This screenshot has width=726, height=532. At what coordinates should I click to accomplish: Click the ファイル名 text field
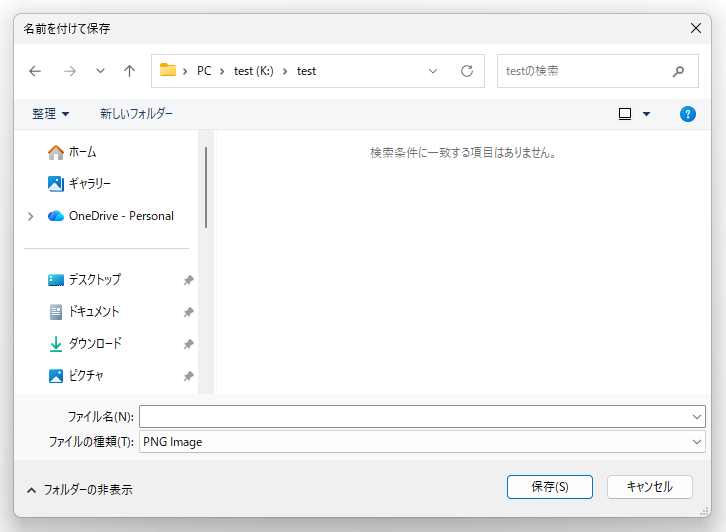point(414,416)
